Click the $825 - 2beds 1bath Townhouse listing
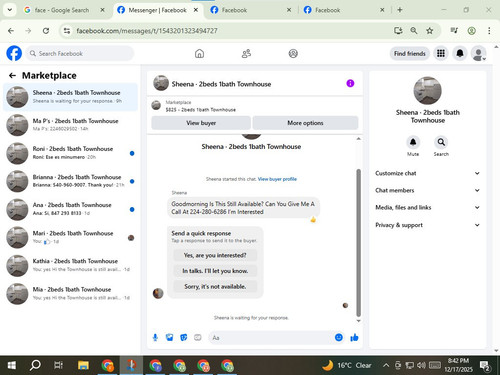This screenshot has height=375, width=500. [200, 110]
